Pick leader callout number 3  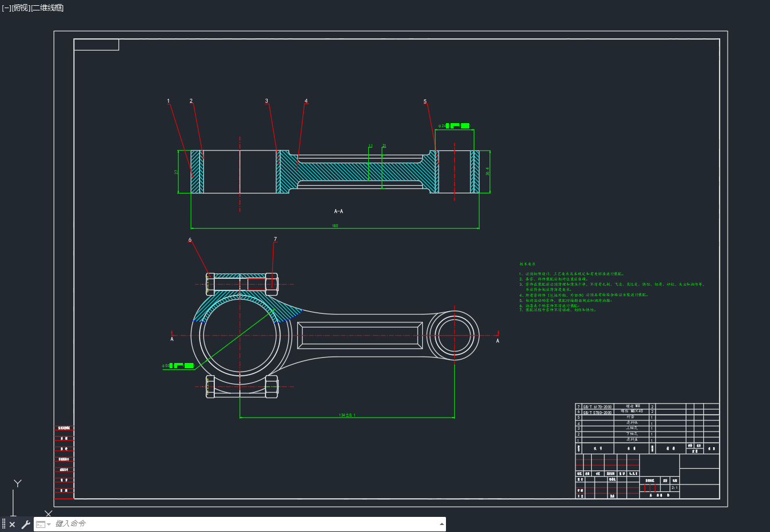tap(267, 101)
